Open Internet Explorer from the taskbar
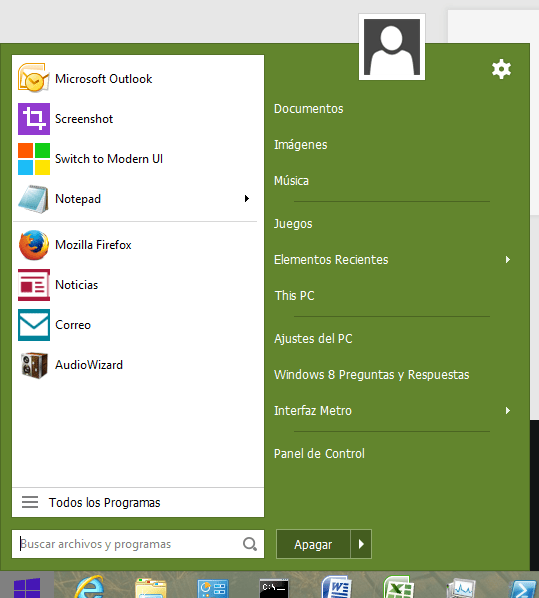 89,587
